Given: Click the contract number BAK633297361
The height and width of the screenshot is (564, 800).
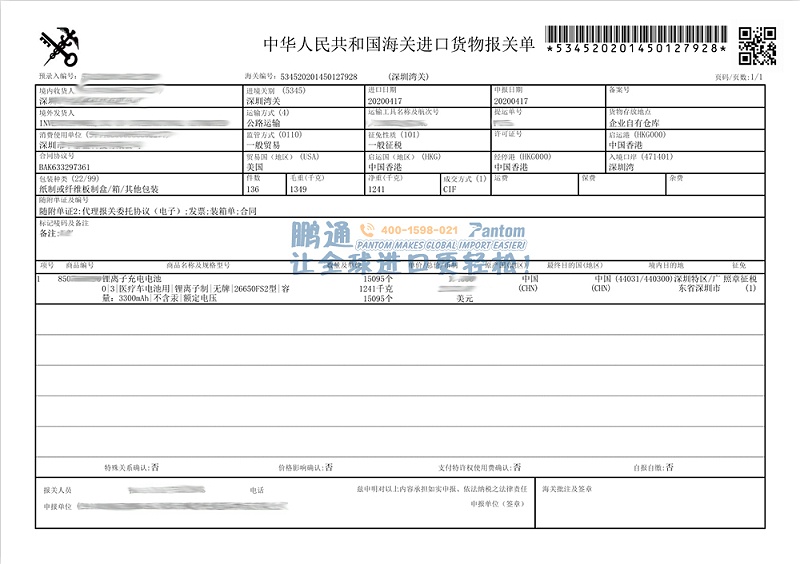Looking at the screenshot, I should coord(65,167).
